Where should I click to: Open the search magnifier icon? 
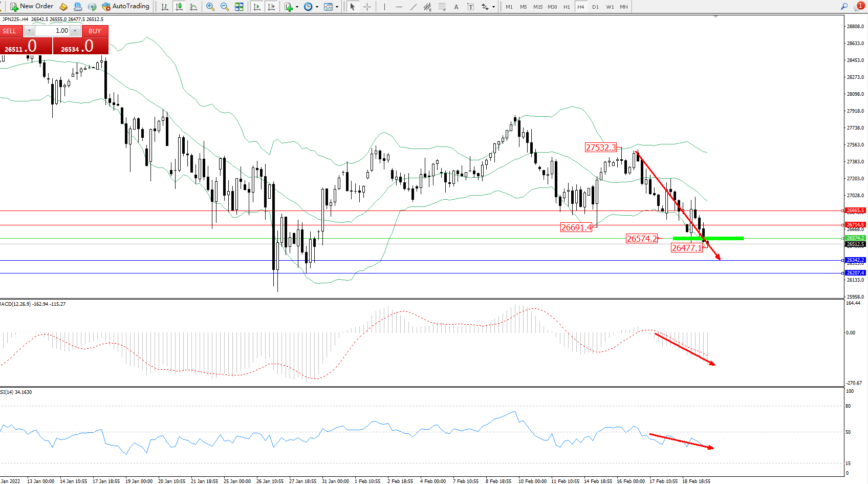844,7
